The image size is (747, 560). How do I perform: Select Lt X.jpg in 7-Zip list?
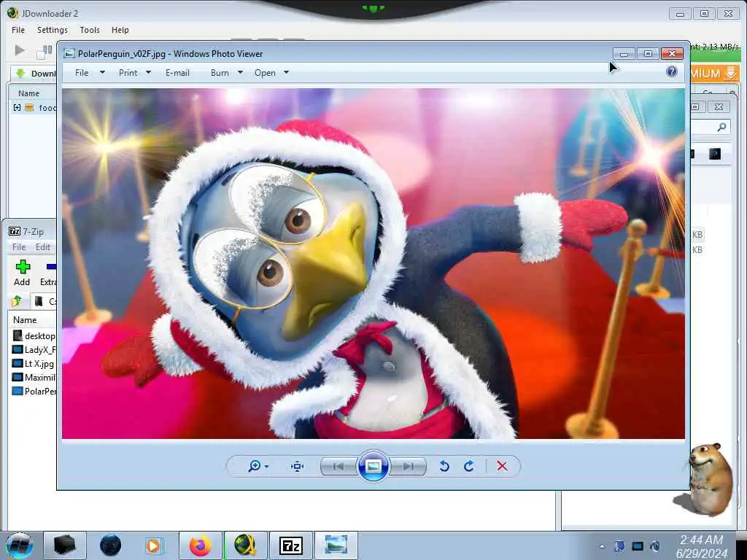tap(33, 363)
